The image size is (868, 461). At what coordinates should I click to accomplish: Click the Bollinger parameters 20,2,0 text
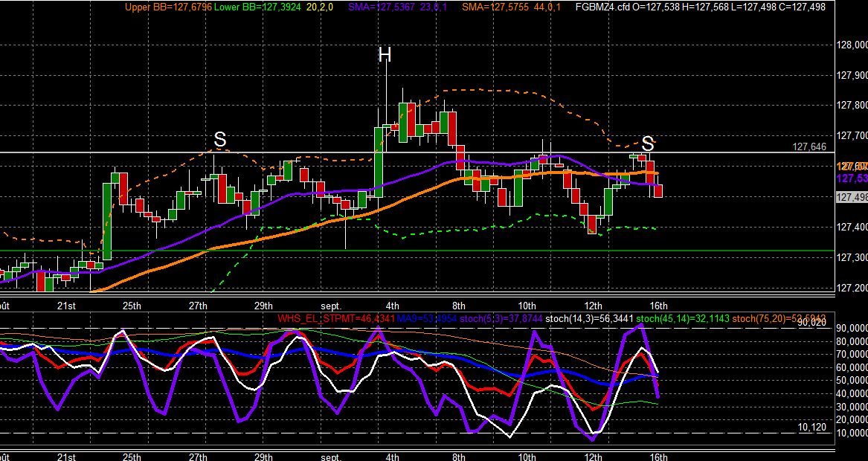click(320, 7)
